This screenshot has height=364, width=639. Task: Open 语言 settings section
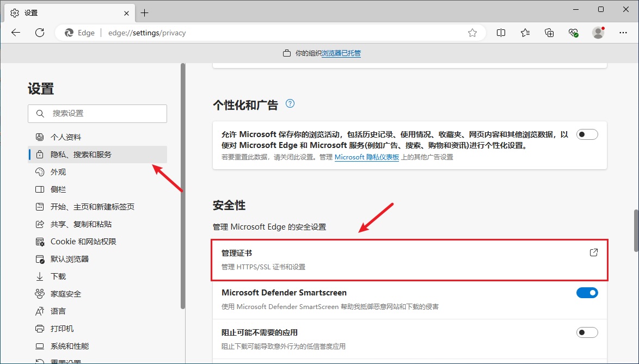(97, 311)
